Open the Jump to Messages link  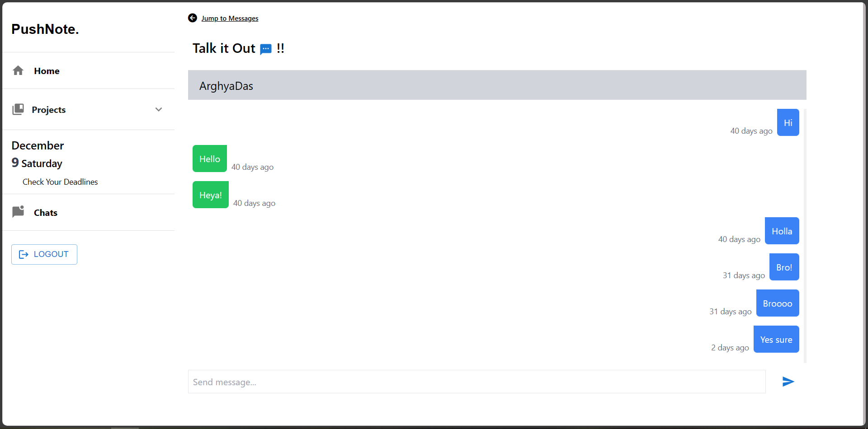[230, 18]
